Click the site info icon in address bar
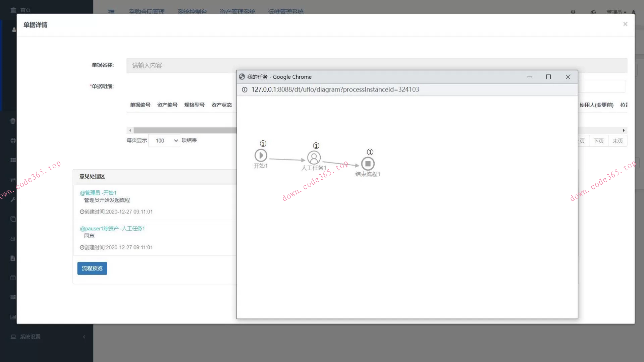 tap(245, 89)
